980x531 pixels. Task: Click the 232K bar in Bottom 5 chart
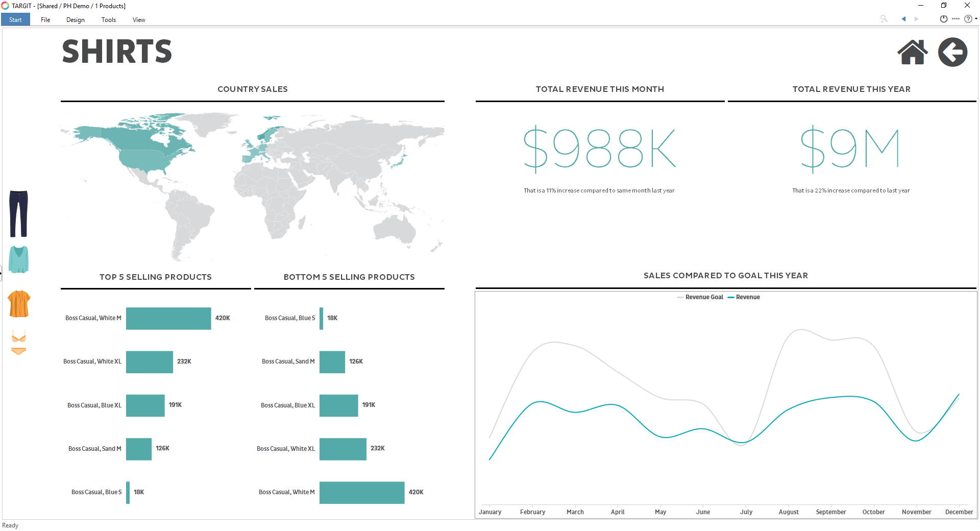click(x=343, y=449)
